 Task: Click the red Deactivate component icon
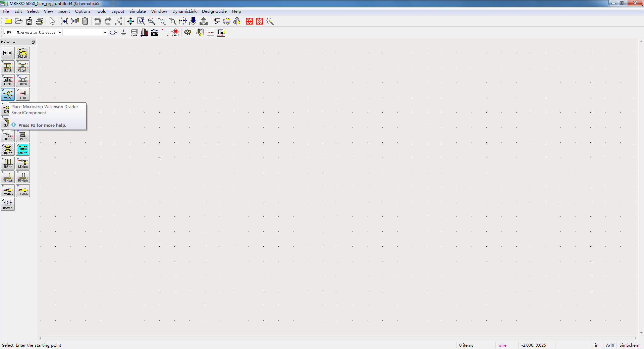(249, 21)
